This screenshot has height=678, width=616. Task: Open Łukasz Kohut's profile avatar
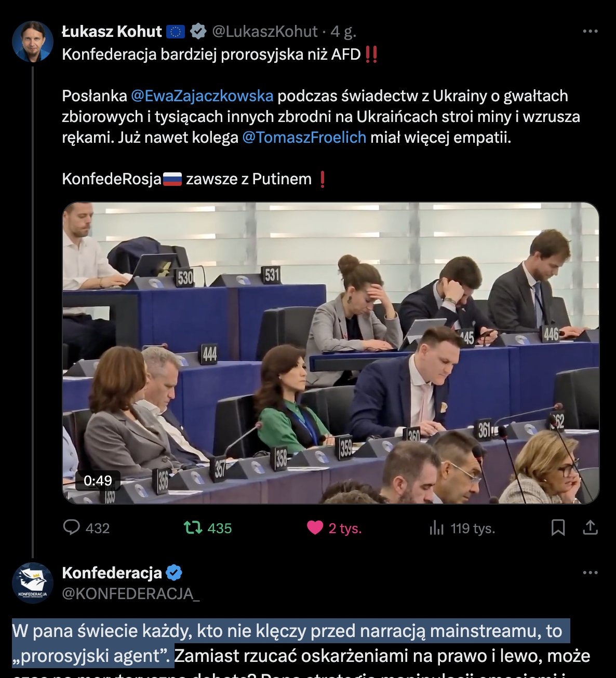coord(33,42)
